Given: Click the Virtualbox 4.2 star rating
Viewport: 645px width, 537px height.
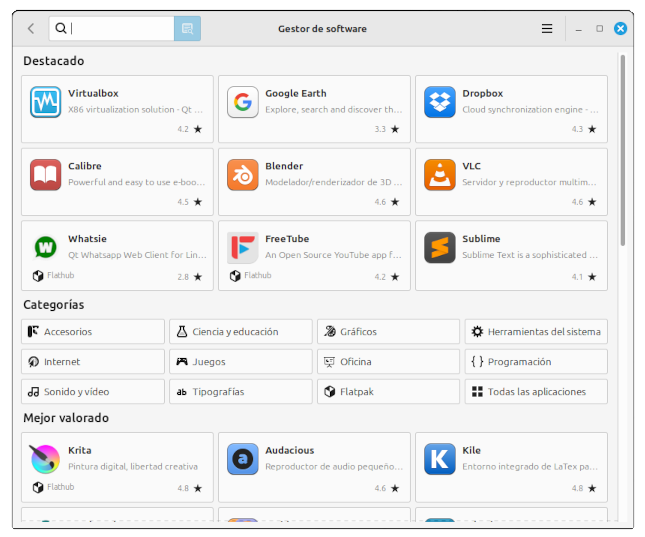Looking at the screenshot, I should click(190, 129).
